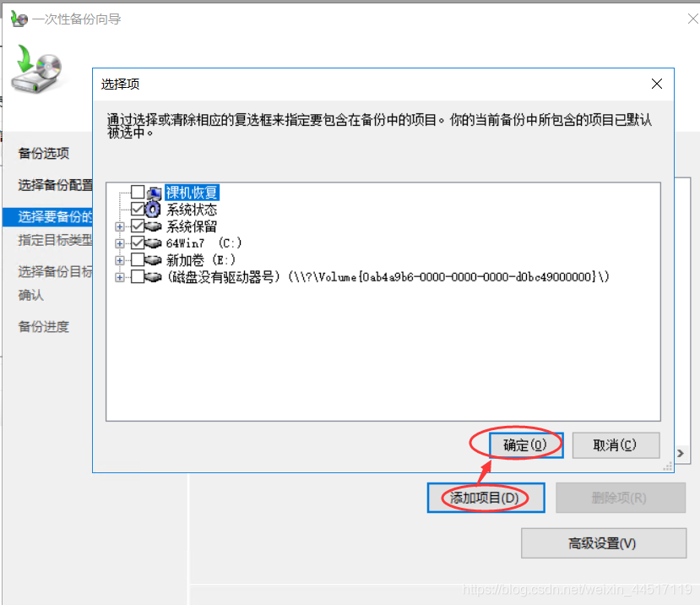700x605 pixels.
Task: Select the 新加卷 (E:) label
Action: 200,260
